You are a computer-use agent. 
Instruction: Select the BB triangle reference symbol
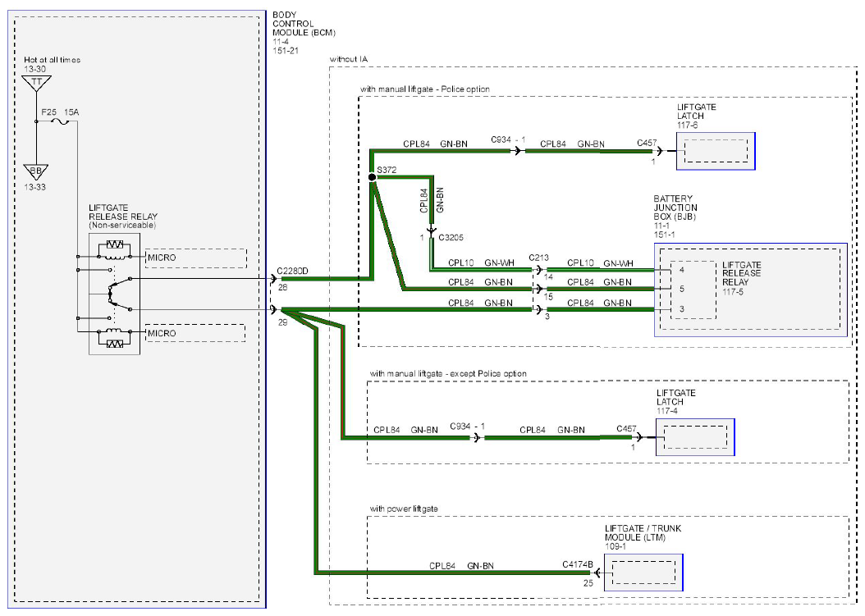click(x=36, y=172)
